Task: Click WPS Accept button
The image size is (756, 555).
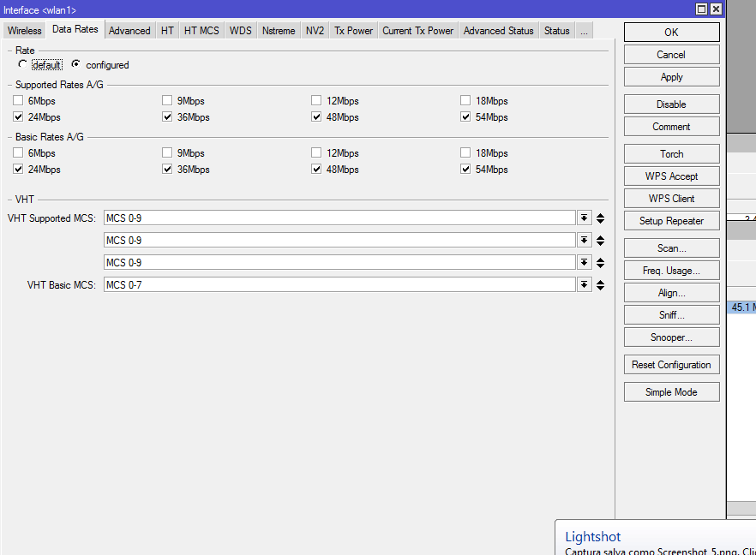Action: 672,176
